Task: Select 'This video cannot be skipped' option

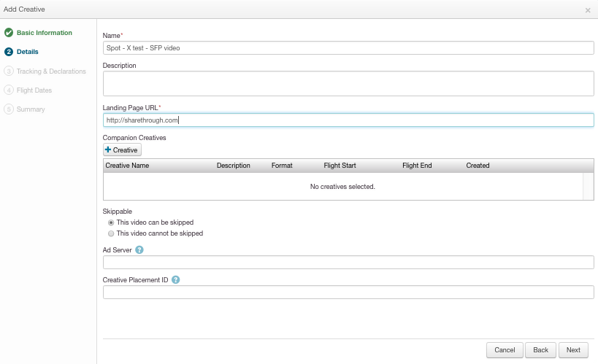Action: point(111,233)
